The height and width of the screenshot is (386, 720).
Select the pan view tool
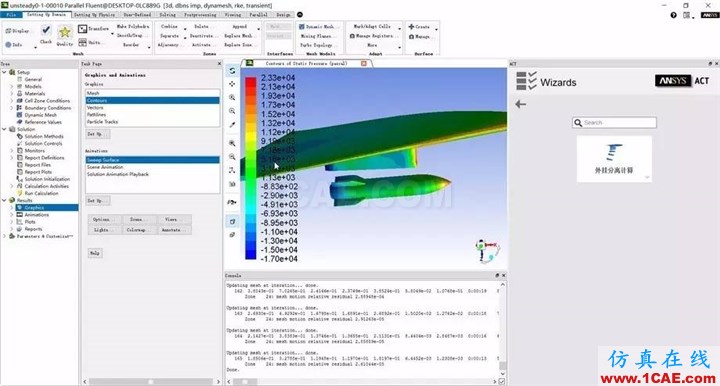tap(232, 84)
